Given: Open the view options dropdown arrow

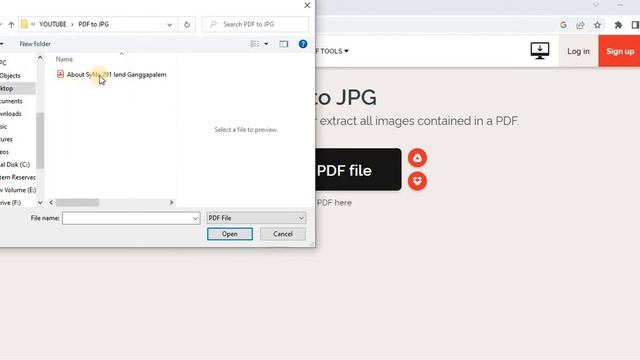Looking at the screenshot, I should click(x=266, y=44).
